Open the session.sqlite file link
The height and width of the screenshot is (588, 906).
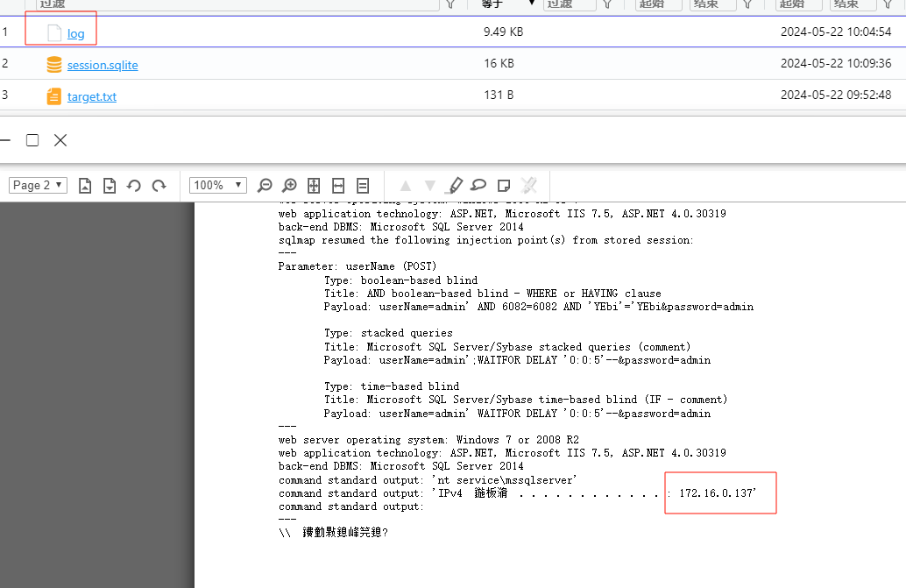pos(103,65)
